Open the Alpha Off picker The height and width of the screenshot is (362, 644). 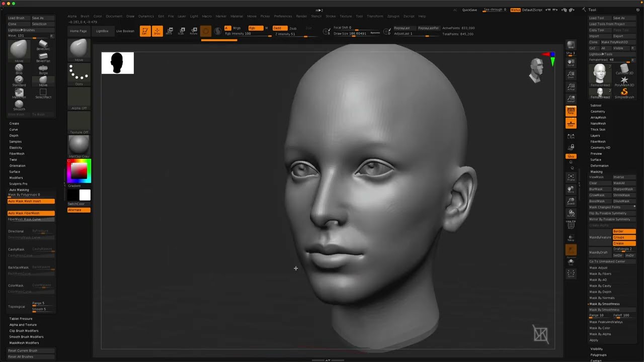(79, 99)
